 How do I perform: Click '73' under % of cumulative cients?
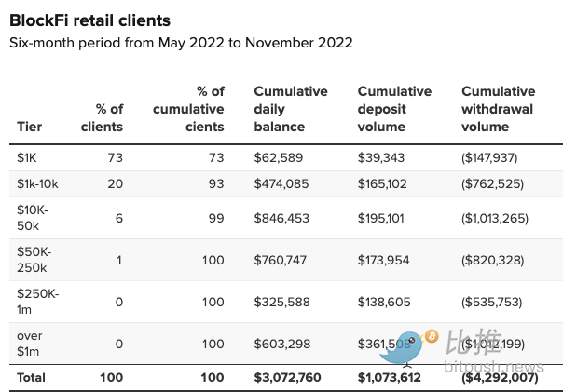click(x=216, y=157)
